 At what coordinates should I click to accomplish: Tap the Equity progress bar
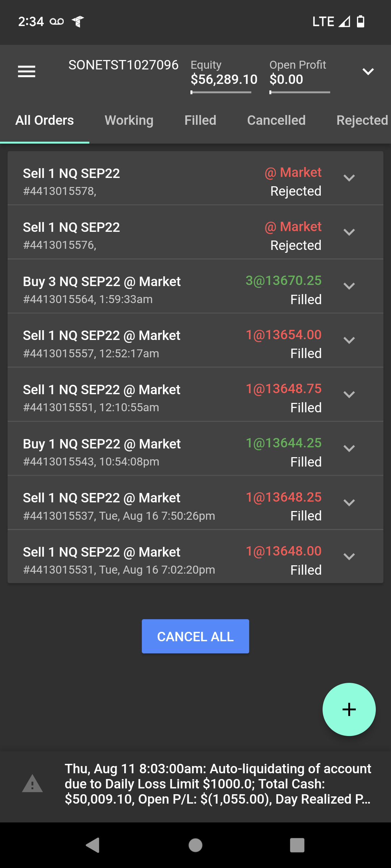pyautogui.click(x=221, y=92)
